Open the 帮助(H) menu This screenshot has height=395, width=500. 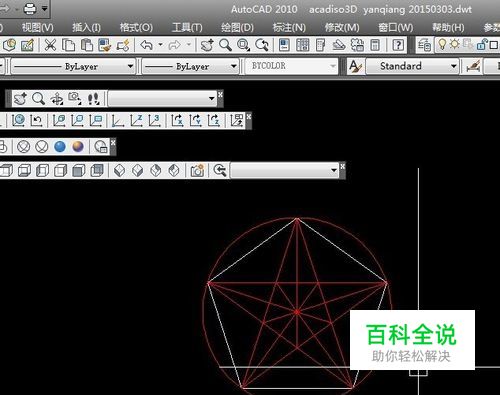(448, 27)
